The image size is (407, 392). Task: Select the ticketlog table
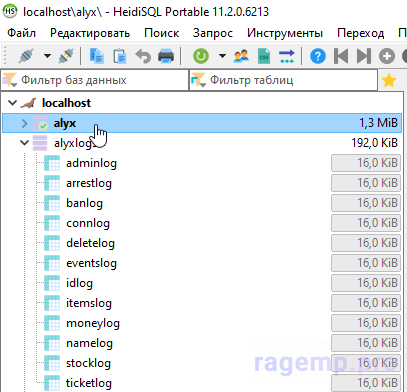[x=89, y=383]
